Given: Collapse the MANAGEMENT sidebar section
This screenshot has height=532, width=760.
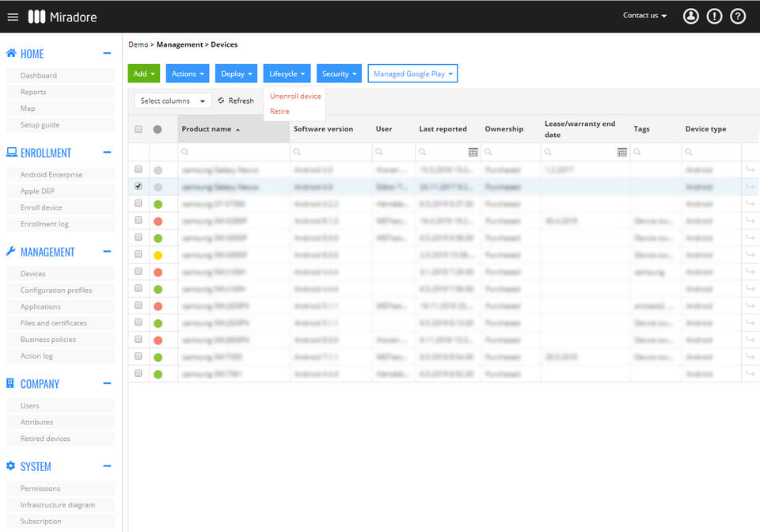Looking at the screenshot, I should (x=107, y=252).
